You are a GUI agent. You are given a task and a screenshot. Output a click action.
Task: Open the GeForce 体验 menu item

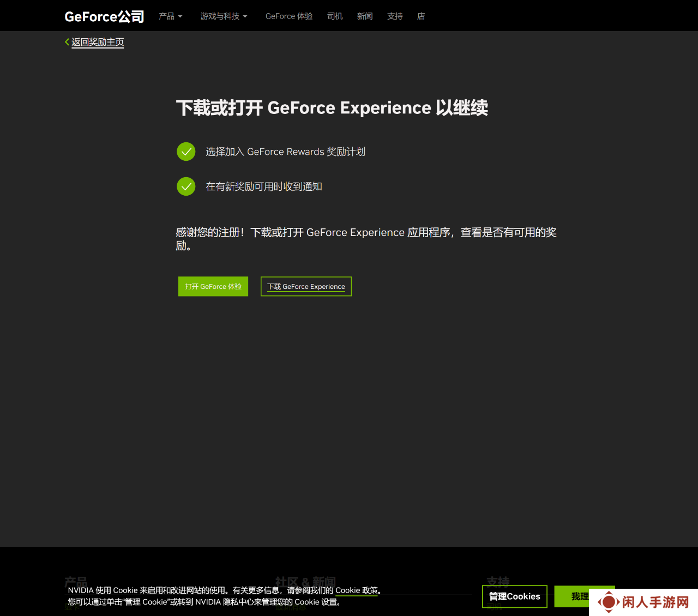(x=289, y=16)
